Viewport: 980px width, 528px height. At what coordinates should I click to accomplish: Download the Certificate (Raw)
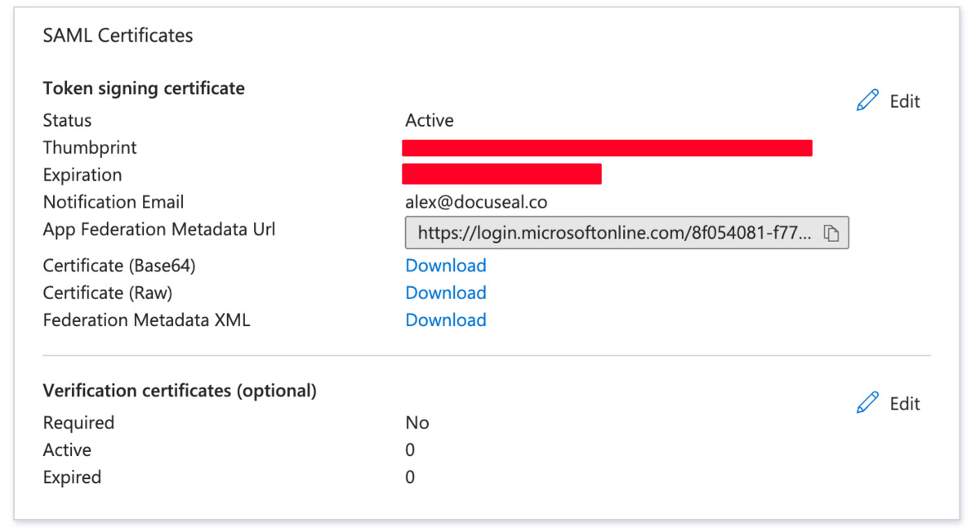[x=446, y=293]
